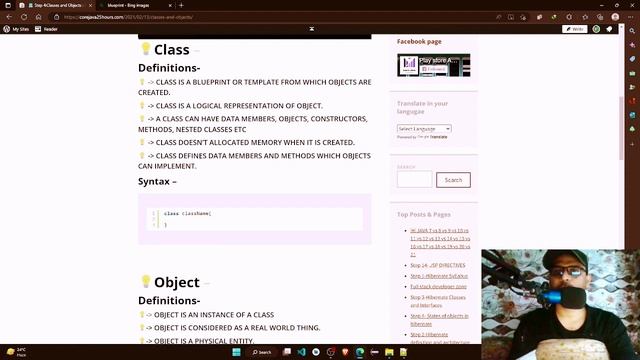Image resolution: width=640 pixels, height=360 pixels.
Task: Open the browser home page icon
Action: (x=38, y=17)
